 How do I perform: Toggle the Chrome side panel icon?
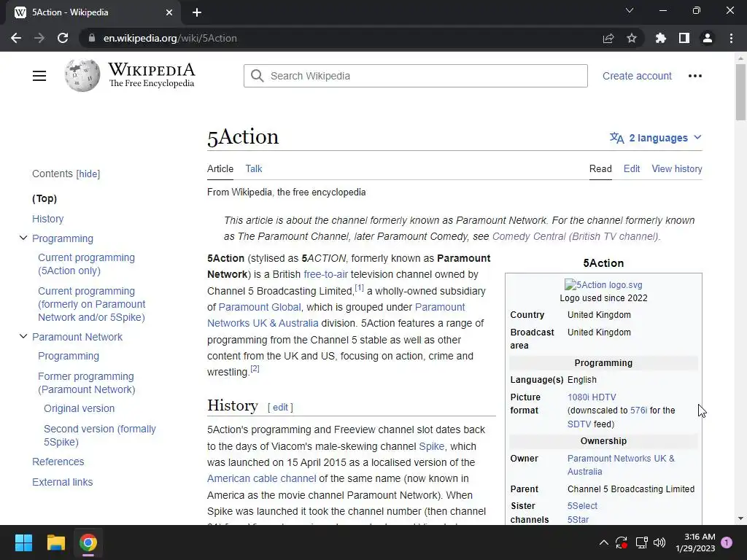coord(684,38)
